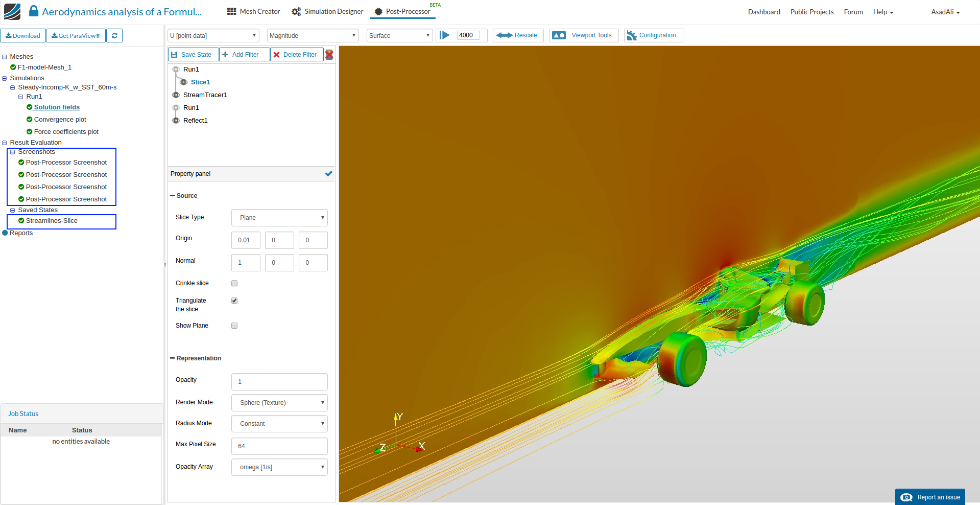Collapse the Saved States node
Screen dimensions: 980x505
click(13, 210)
